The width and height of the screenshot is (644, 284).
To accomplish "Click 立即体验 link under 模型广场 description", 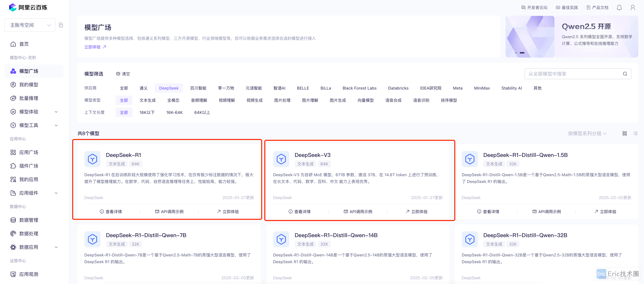I will [95, 47].
